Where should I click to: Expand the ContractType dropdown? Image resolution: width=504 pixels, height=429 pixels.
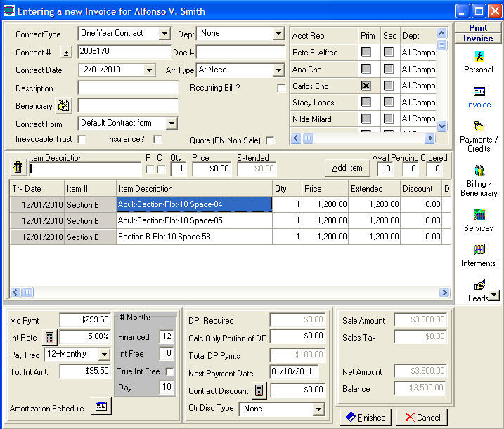click(164, 34)
